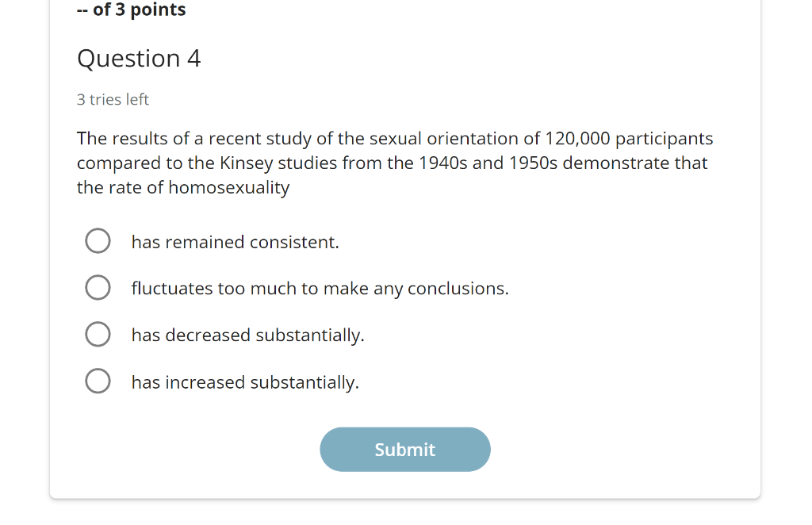This screenshot has width=812, height=525.
Task: Click the "3 tries left" indicator
Action: click(x=113, y=100)
